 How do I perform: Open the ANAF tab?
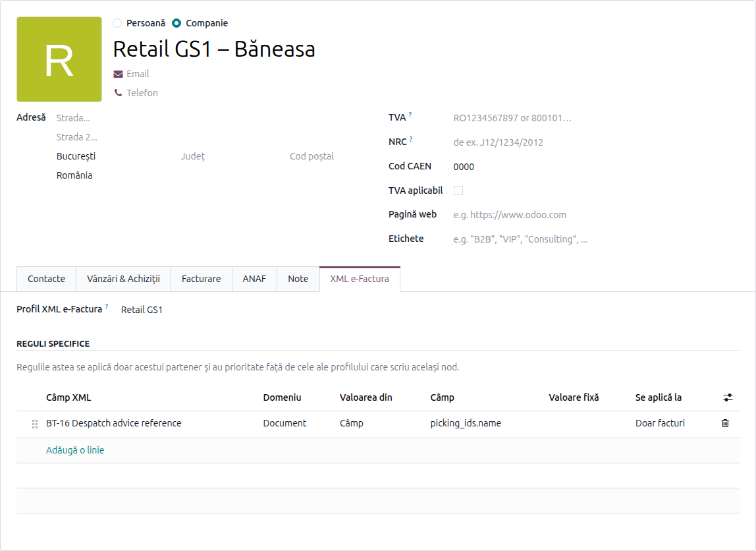tap(254, 279)
